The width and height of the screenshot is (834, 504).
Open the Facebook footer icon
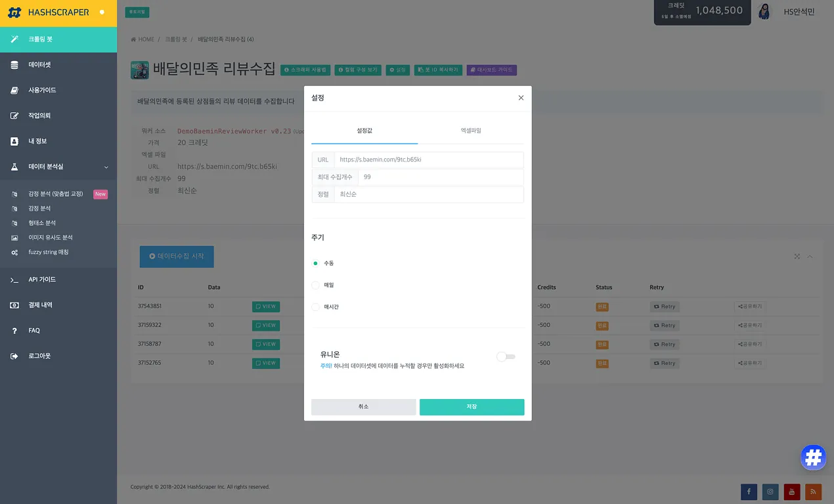tap(749, 492)
